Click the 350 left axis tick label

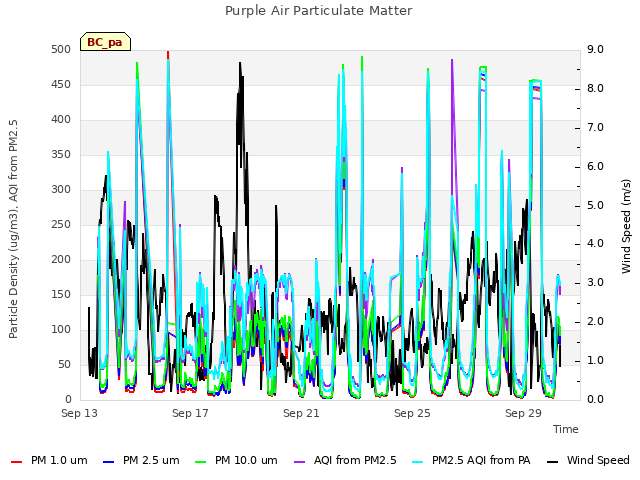[x=61, y=155]
